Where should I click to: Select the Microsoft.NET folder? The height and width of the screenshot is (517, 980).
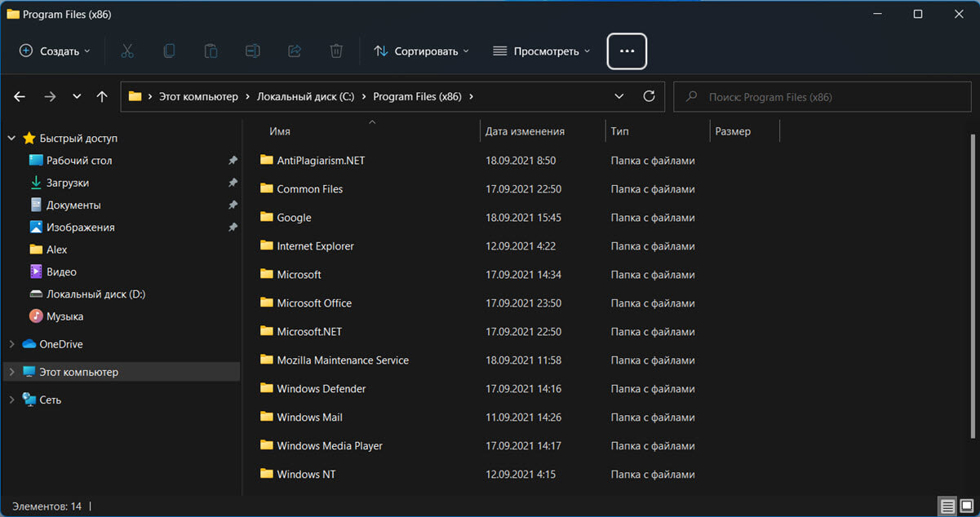309,331
